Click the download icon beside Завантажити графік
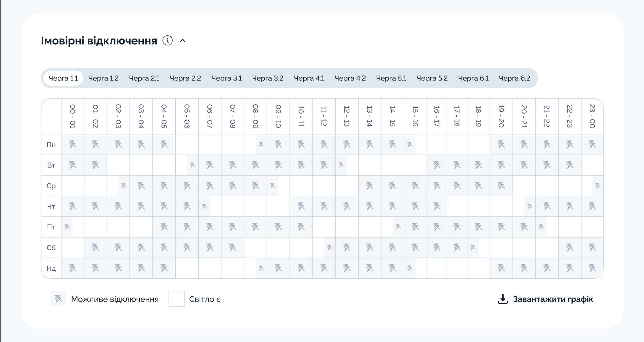 pos(502,299)
